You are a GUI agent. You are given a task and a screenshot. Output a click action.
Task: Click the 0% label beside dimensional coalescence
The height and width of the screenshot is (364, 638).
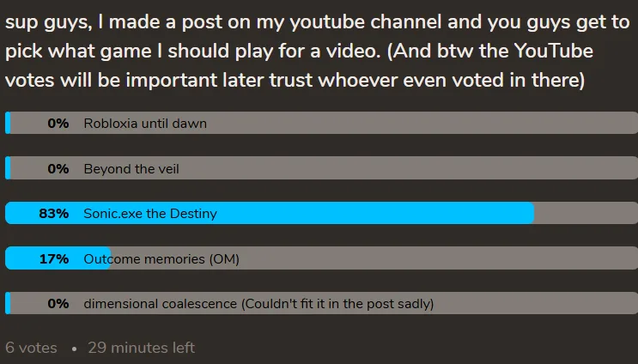point(58,303)
